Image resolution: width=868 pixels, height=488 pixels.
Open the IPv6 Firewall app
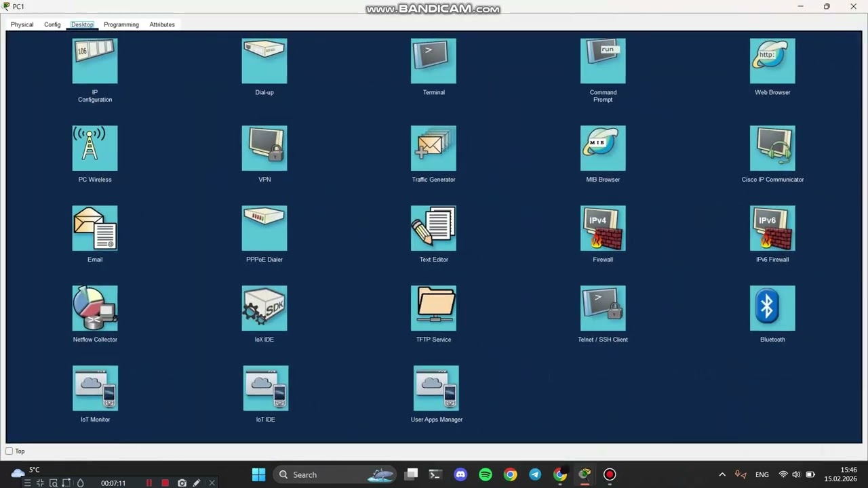pyautogui.click(x=772, y=228)
